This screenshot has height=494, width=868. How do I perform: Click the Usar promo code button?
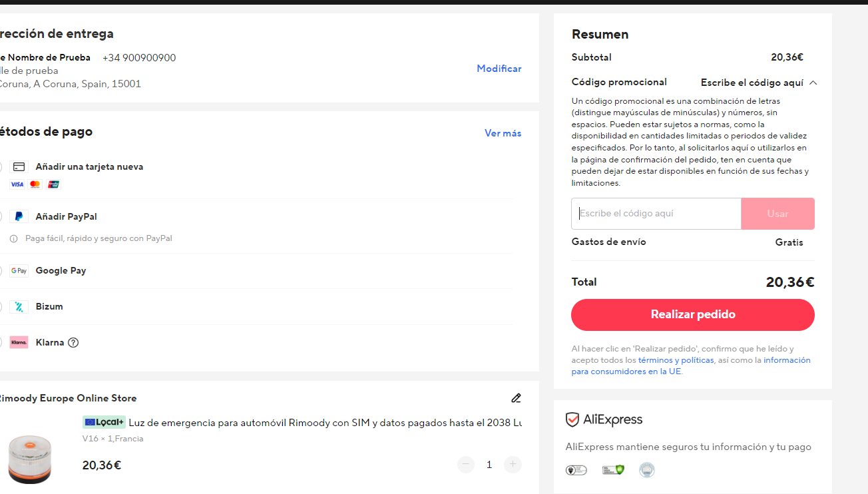777,214
